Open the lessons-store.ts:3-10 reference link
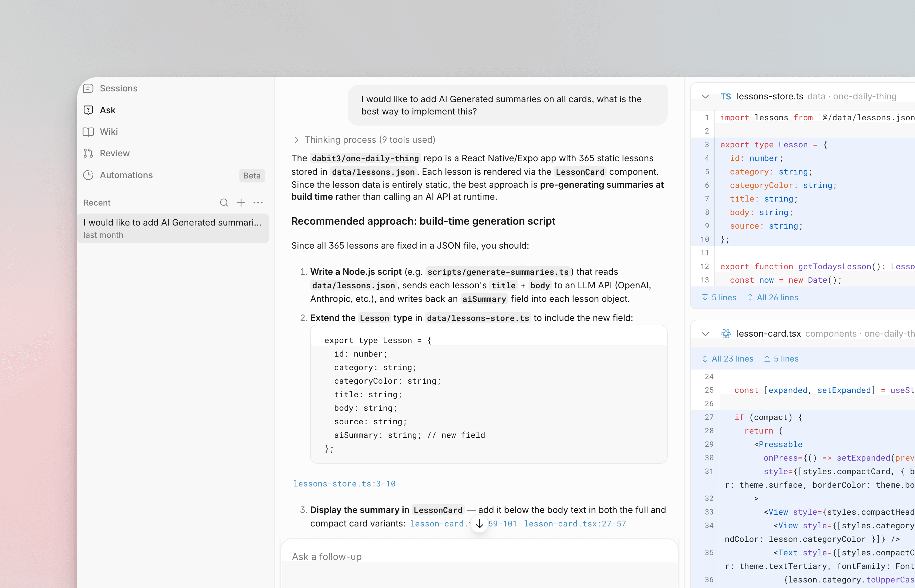The height and width of the screenshot is (588, 915). point(344,484)
